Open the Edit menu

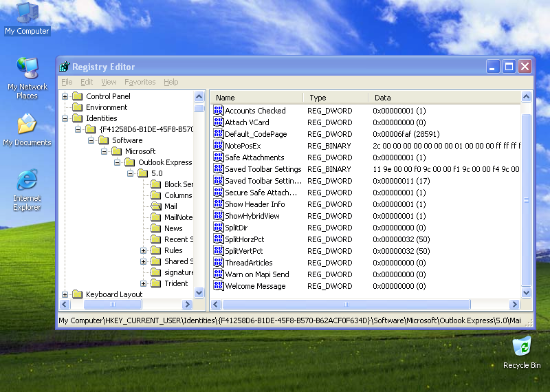pos(87,82)
